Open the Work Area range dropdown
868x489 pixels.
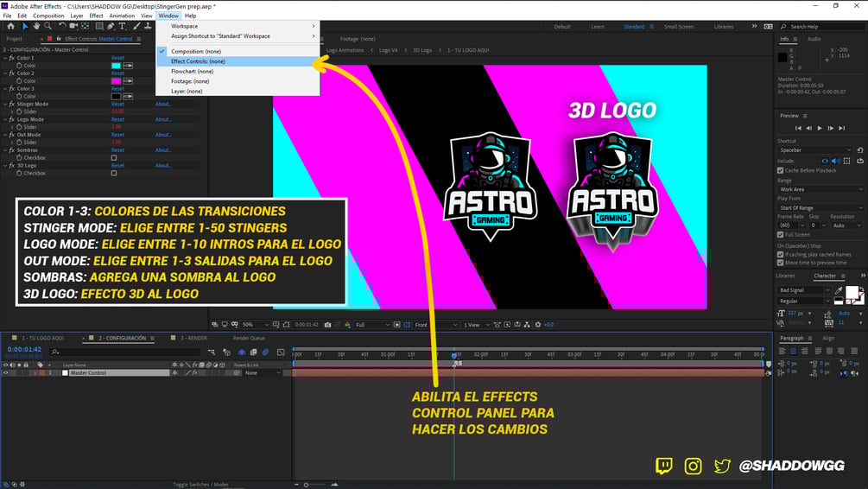point(820,189)
